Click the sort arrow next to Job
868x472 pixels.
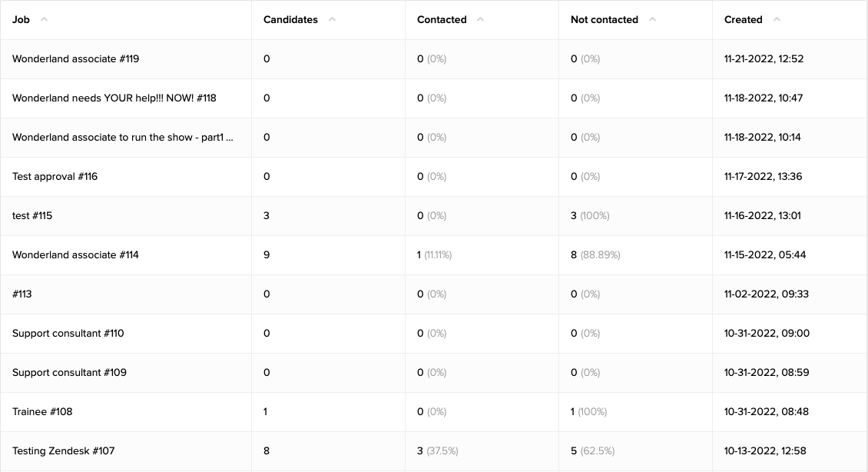(44, 20)
